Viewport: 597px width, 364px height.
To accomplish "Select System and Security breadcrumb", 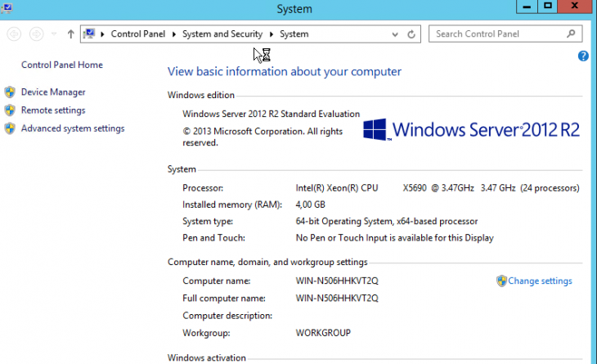I will pyautogui.click(x=222, y=34).
